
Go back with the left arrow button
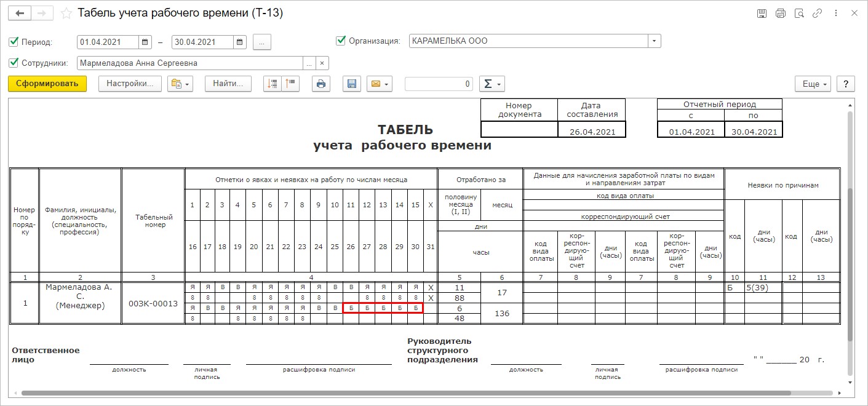(20, 13)
